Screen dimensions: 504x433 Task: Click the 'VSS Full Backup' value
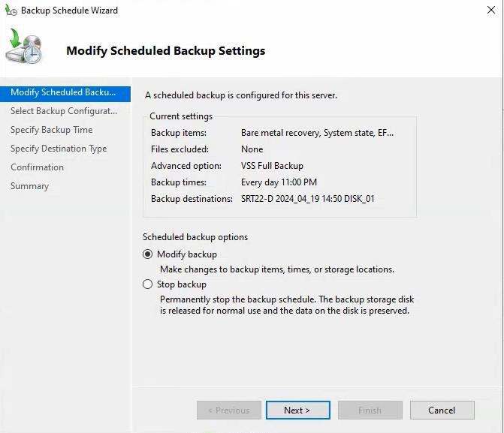[x=272, y=166]
